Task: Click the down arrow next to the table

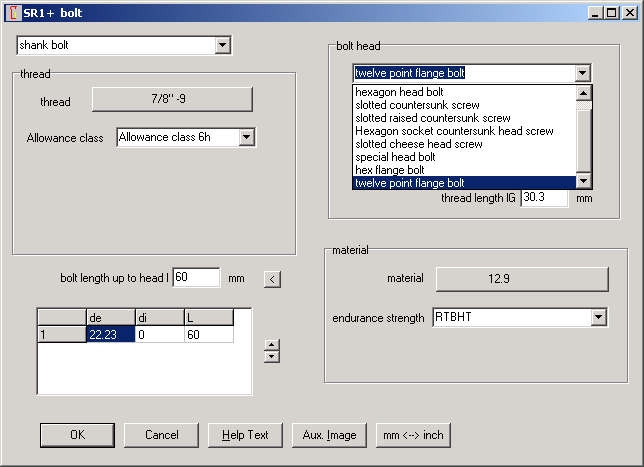Action: 269,357
